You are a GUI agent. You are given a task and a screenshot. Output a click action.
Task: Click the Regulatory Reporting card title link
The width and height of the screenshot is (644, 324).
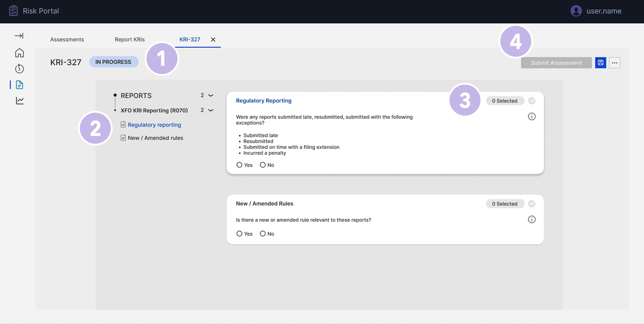click(x=264, y=100)
